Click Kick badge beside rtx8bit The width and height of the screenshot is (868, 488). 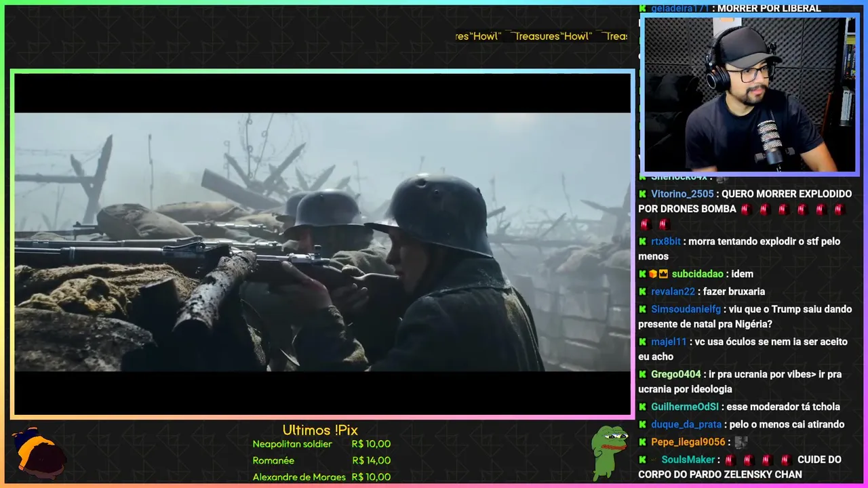point(642,241)
